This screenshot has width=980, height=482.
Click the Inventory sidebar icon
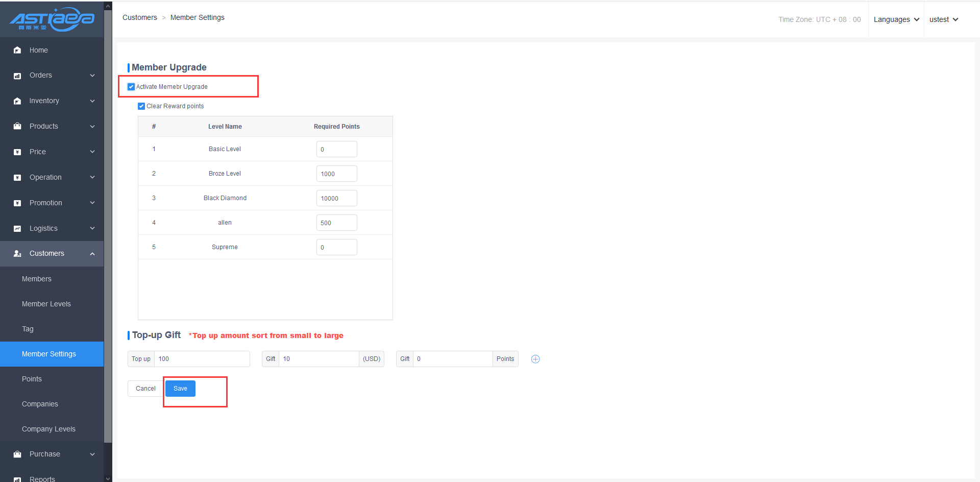(x=17, y=101)
